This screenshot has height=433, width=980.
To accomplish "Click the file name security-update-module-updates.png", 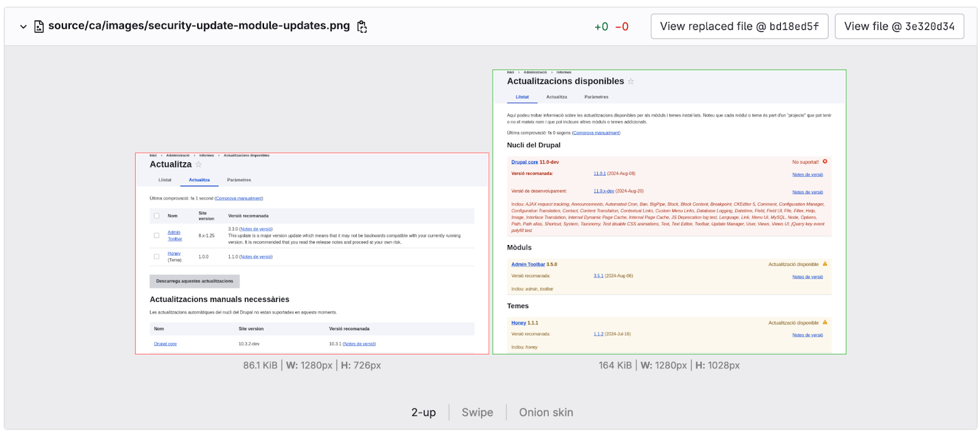I will coord(199,26).
